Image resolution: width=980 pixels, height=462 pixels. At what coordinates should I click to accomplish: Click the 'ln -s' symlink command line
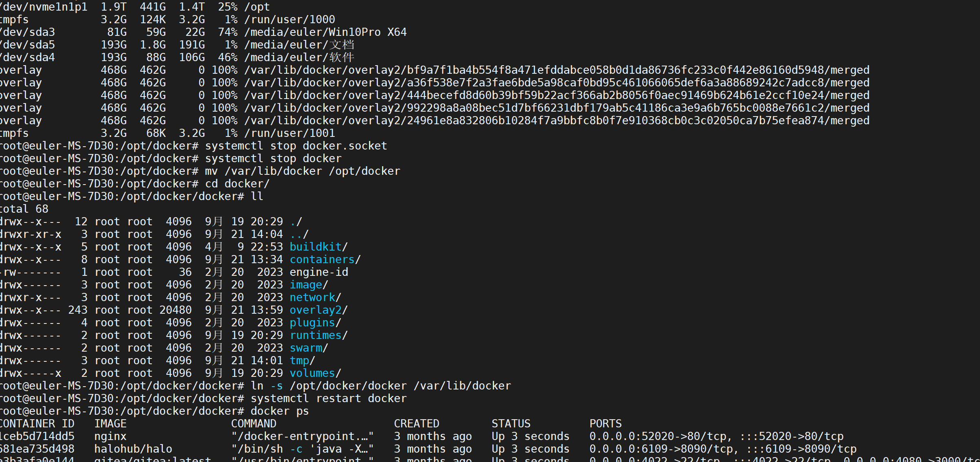click(x=380, y=386)
